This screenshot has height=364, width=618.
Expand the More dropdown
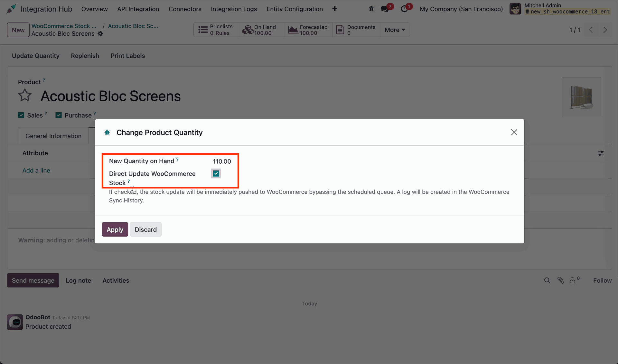395,30
